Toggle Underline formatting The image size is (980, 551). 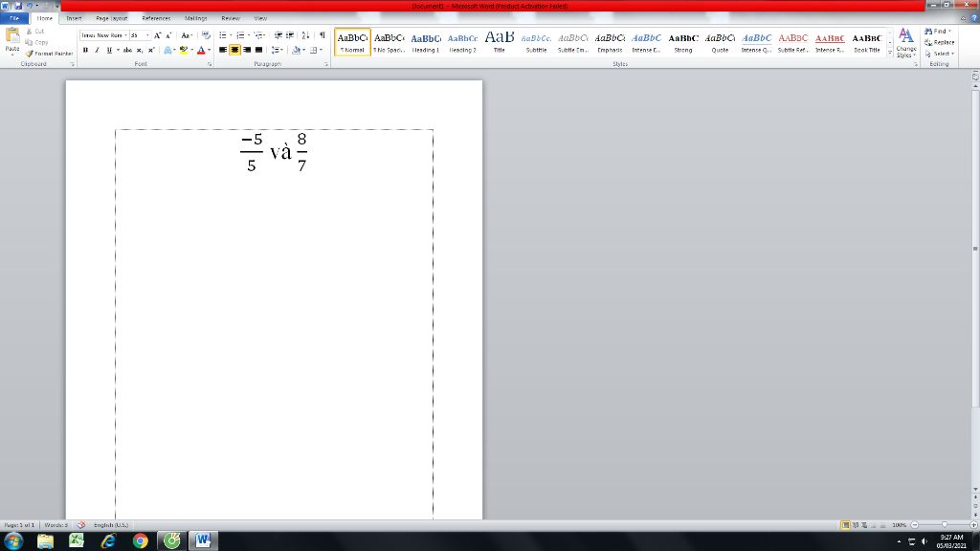pyautogui.click(x=109, y=50)
